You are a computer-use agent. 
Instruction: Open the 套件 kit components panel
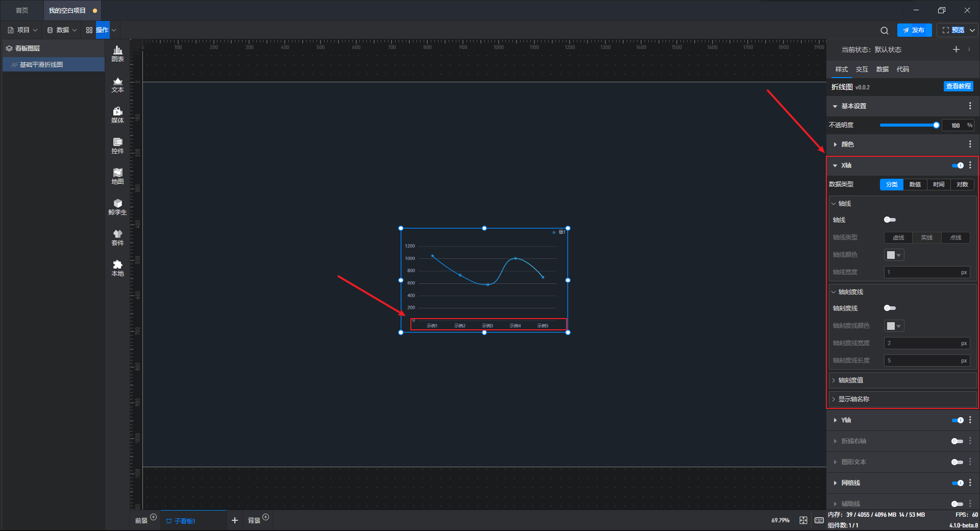pyautogui.click(x=117, y=237)
